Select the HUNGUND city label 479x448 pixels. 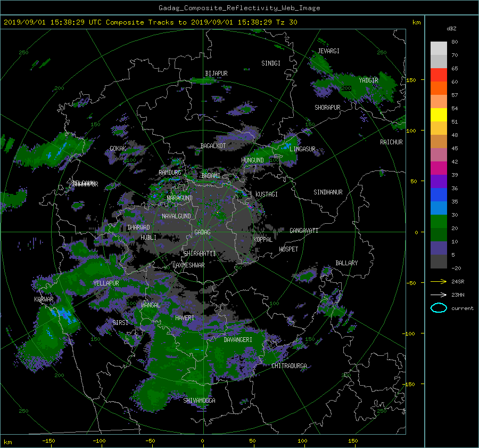[x=252, y=160]
